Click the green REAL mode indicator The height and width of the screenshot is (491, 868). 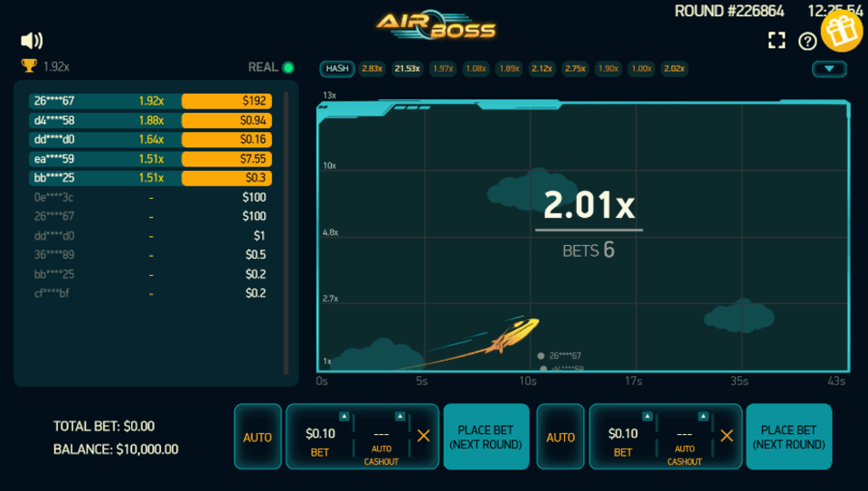[x=288, y=68]
